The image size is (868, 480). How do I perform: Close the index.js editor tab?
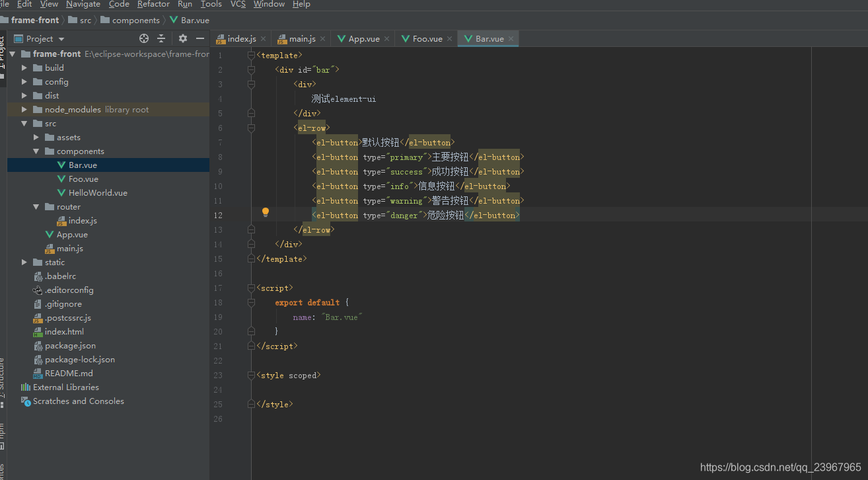tap(263, 39)
